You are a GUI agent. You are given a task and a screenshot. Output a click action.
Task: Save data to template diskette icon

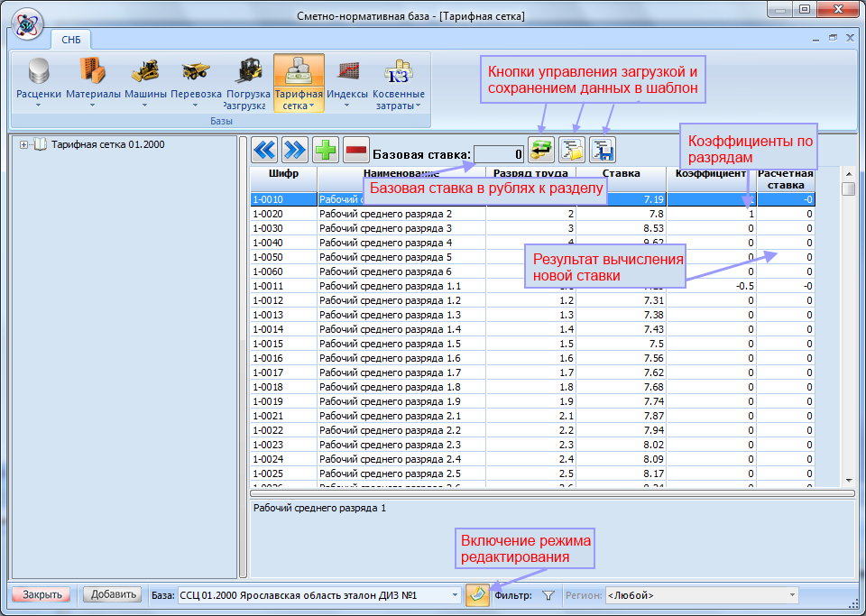(x=602, y=150)
